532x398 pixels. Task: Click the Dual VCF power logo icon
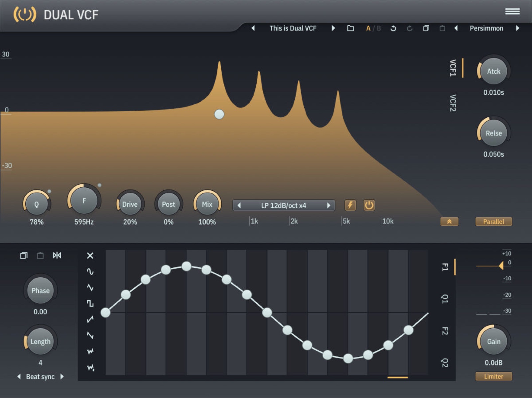coord(25,15)
